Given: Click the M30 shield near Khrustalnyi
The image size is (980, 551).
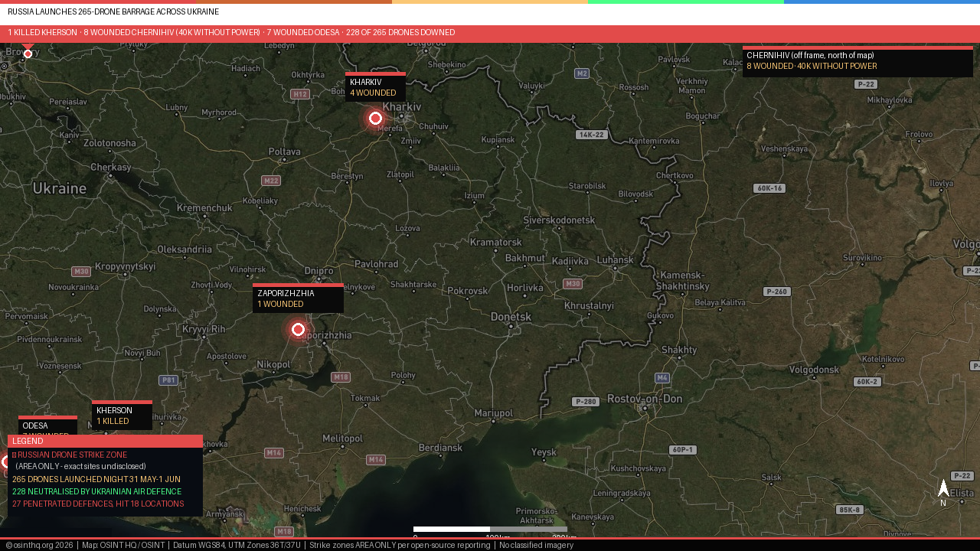Looking at the screenshot, I should [x=572, y=284].
